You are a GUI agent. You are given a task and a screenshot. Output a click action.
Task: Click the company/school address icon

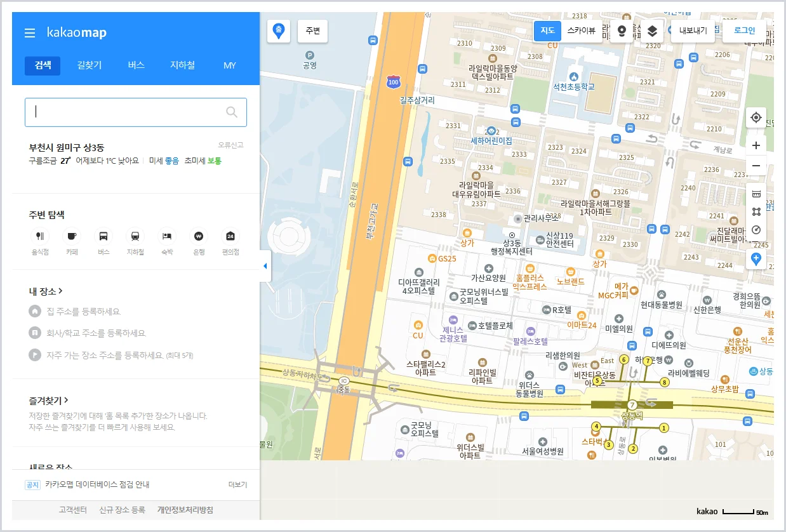pyautogui.click(x=34, y=333)
